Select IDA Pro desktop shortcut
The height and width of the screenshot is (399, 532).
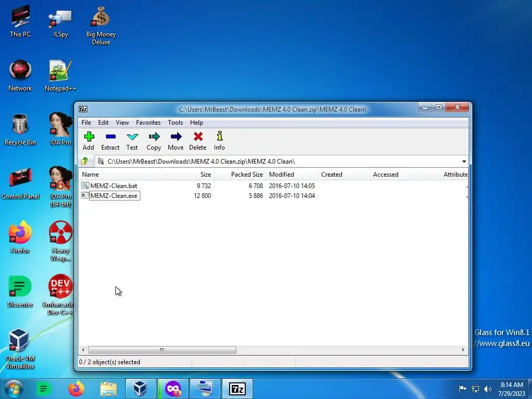60,129
